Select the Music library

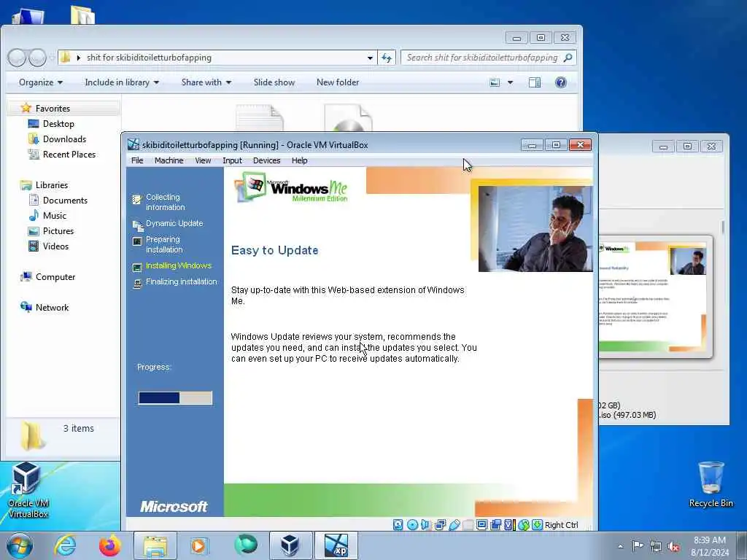pyautogui.click(x=54, y=215)
